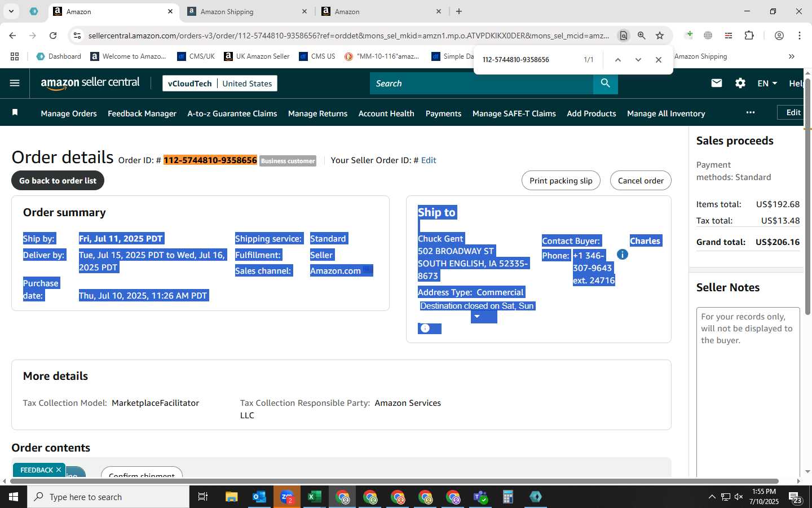Click the page vertical scrollbar
Screen dimensions: 812x508
coord(807,198)
